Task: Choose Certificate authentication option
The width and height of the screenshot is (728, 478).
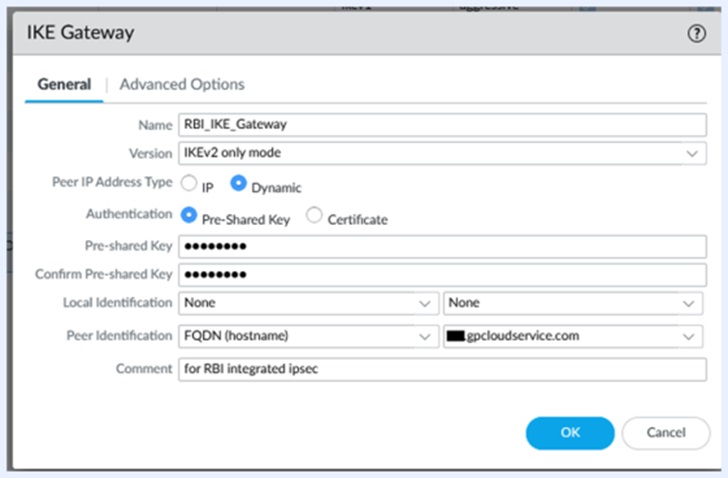Action: [x=314, y=216]
